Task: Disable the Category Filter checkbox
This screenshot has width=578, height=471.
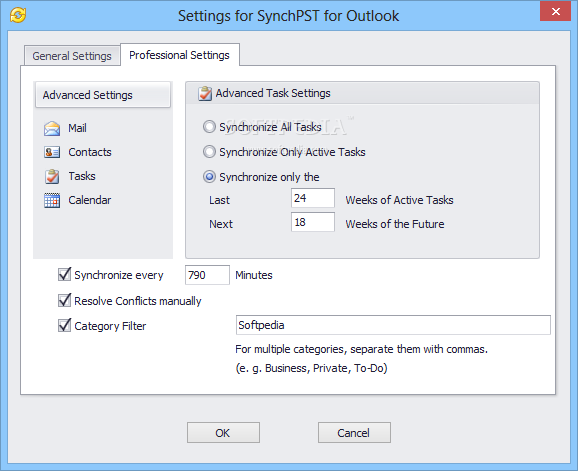Action: 65,325
